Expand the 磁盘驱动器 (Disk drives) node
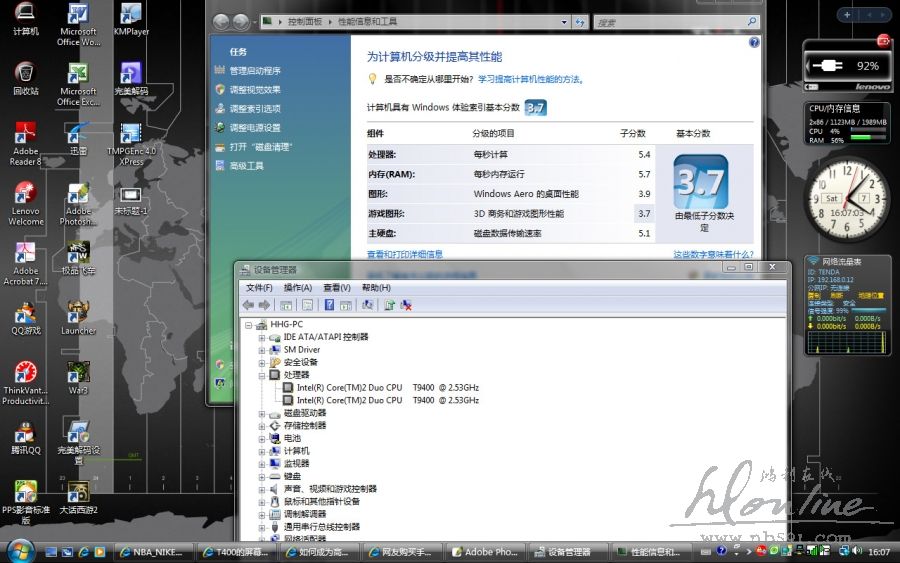The height and width of the screenshot is (563, 900). (263, 413)
